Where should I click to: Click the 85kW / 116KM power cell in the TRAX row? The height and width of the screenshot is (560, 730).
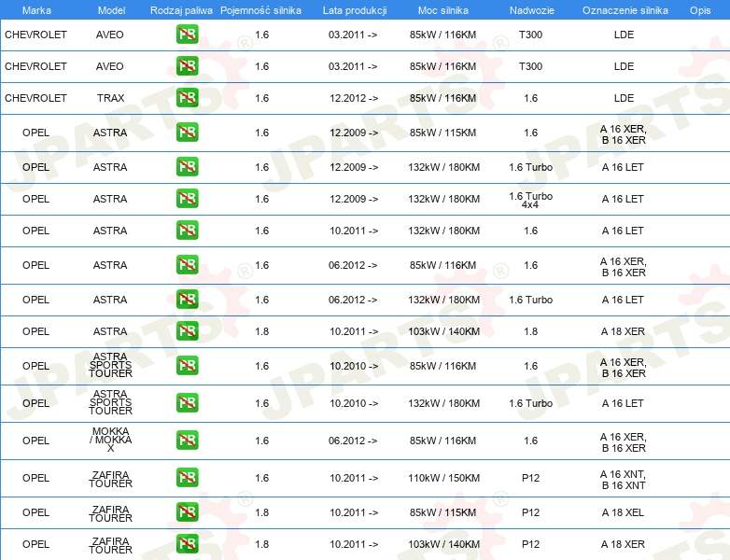click(443, 98)
